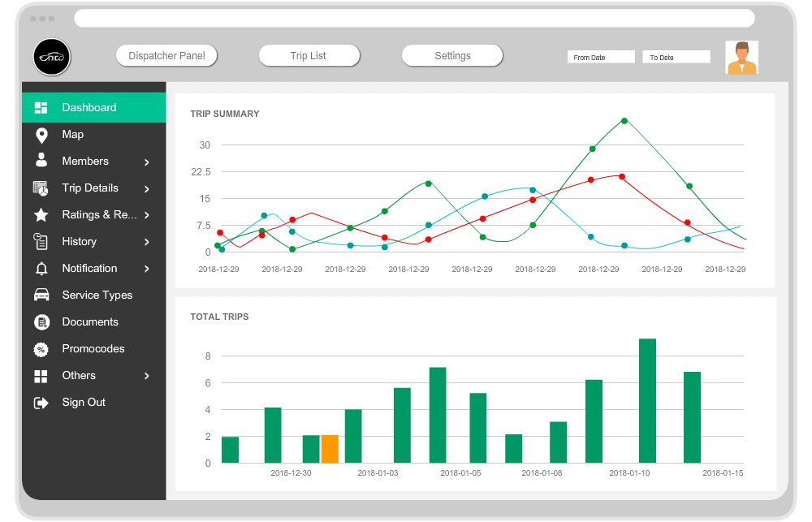Expand the Trip Details chevron arrow

click(x=147, y=189)
